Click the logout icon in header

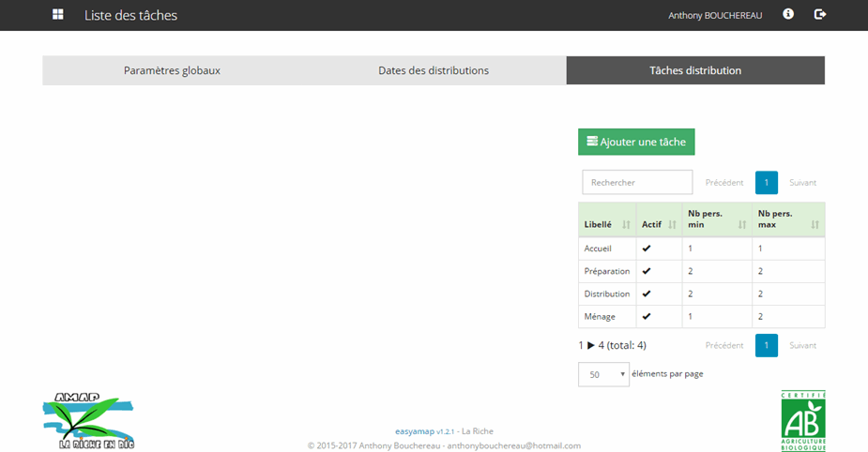tap(820, 14)
